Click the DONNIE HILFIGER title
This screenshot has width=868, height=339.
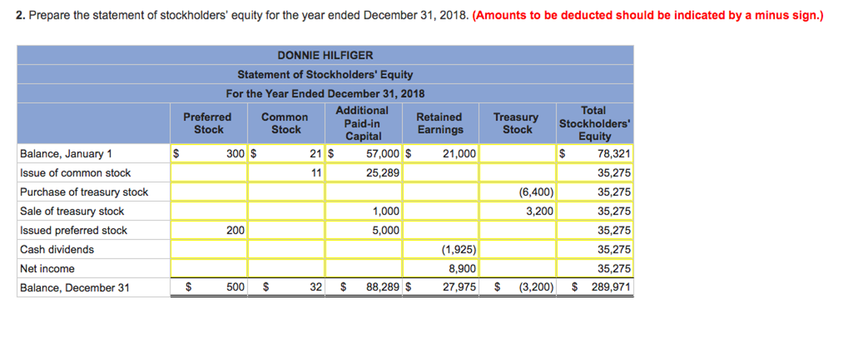pyautogui.click(x=325, y=55)
